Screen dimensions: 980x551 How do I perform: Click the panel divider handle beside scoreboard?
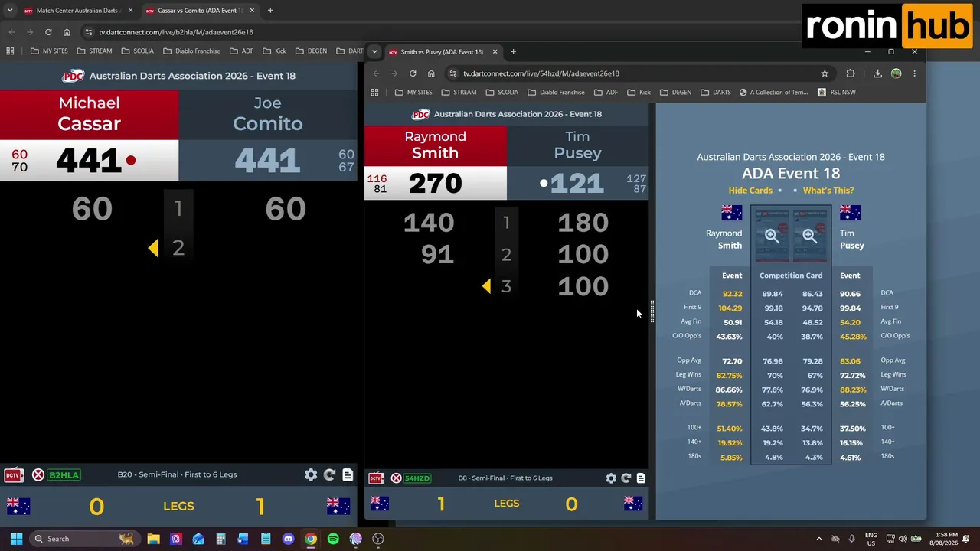[x=652, y=311]
